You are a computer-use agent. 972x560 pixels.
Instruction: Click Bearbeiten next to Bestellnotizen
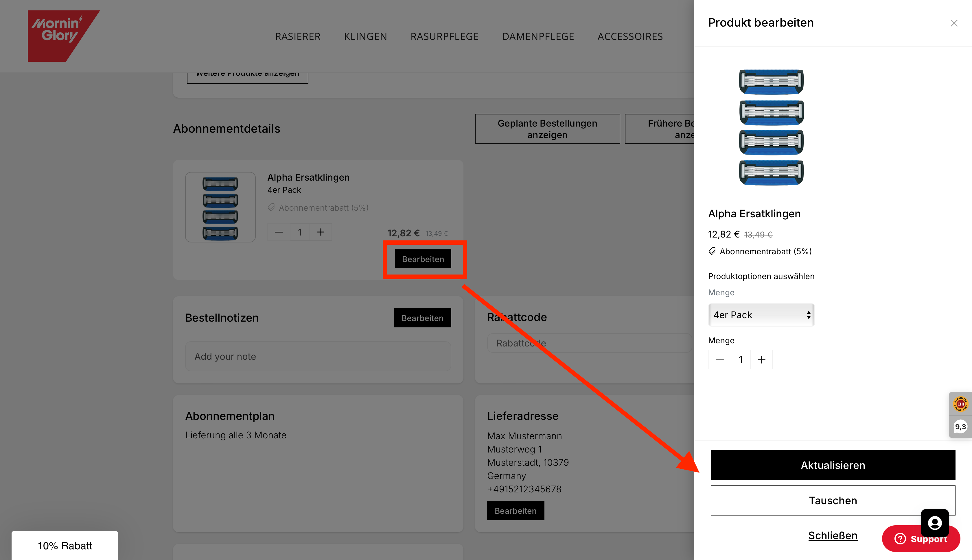click(x=422, y=318)
